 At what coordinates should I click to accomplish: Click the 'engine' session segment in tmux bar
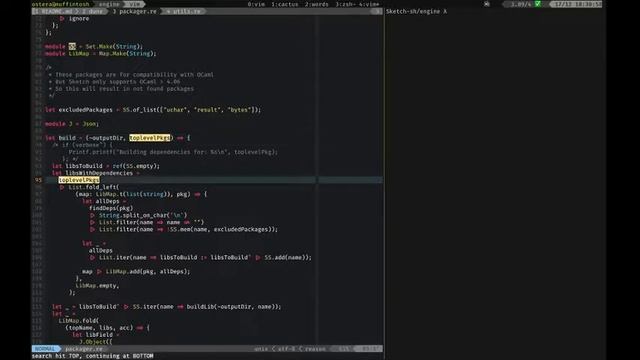[109, 4]
